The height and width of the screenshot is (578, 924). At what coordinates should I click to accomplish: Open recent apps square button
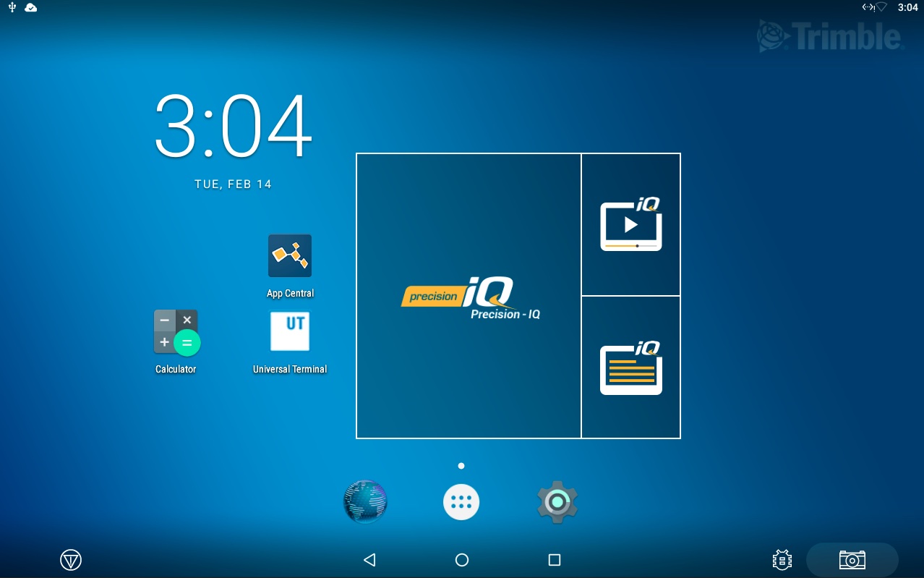coord(555,560)
